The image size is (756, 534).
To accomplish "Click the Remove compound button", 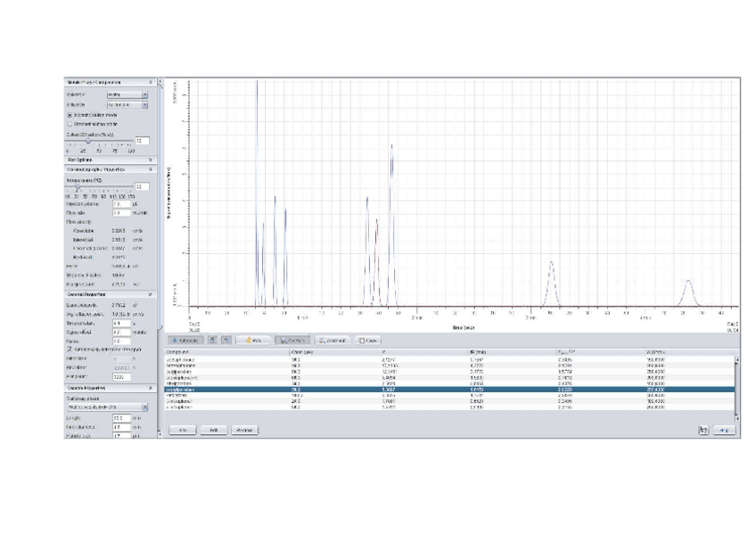I will click(x=243, y=430).
